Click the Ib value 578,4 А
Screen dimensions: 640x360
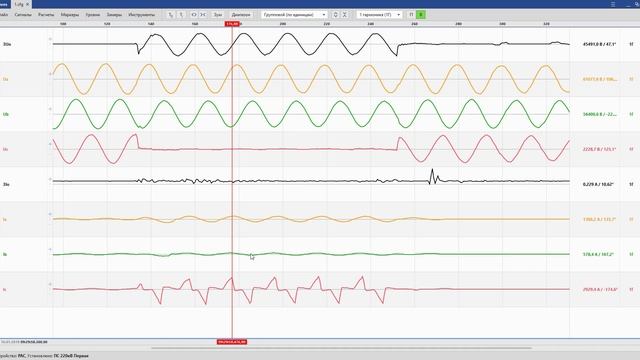click(598, 254)
